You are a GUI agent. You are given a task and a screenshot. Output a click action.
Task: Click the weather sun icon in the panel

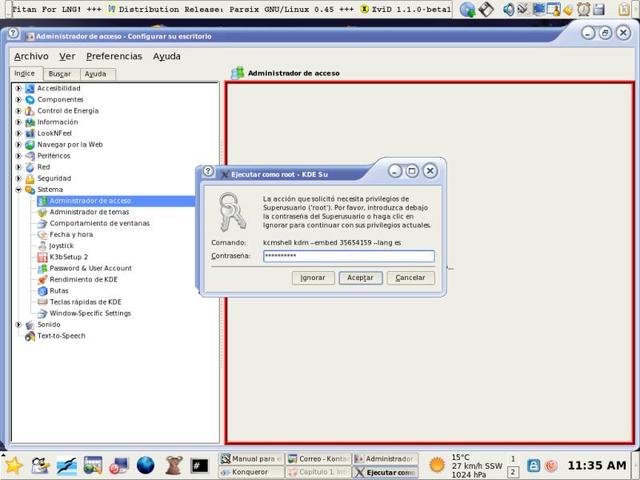click(437, 465)
